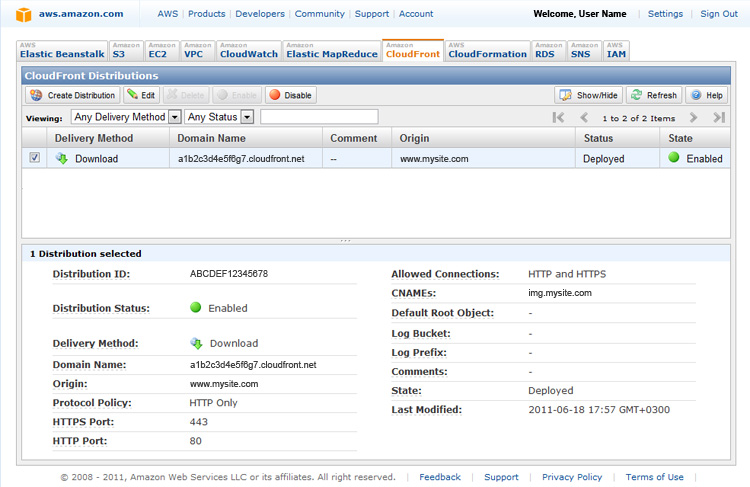Open the Settings link
This screenshot has height=487, width=750.
click(665, 14)
